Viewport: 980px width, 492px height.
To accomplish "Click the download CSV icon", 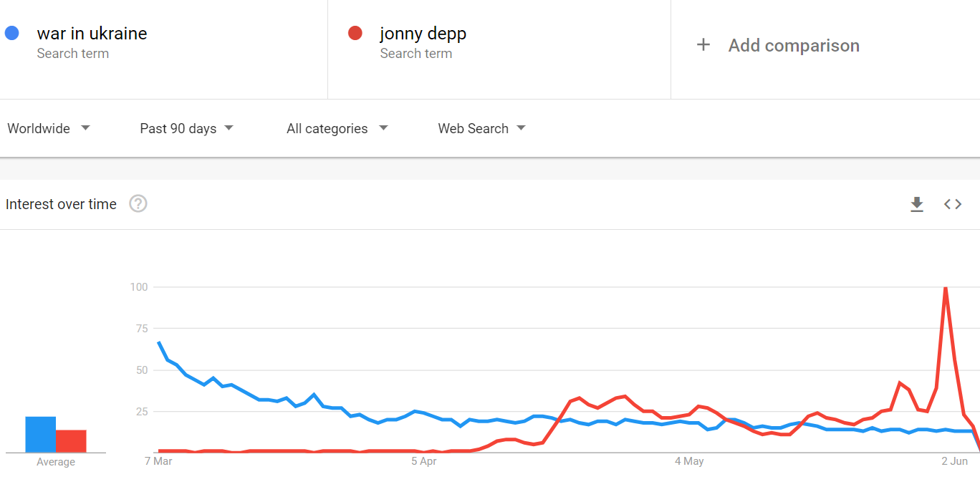I will [x=916, y=205].
